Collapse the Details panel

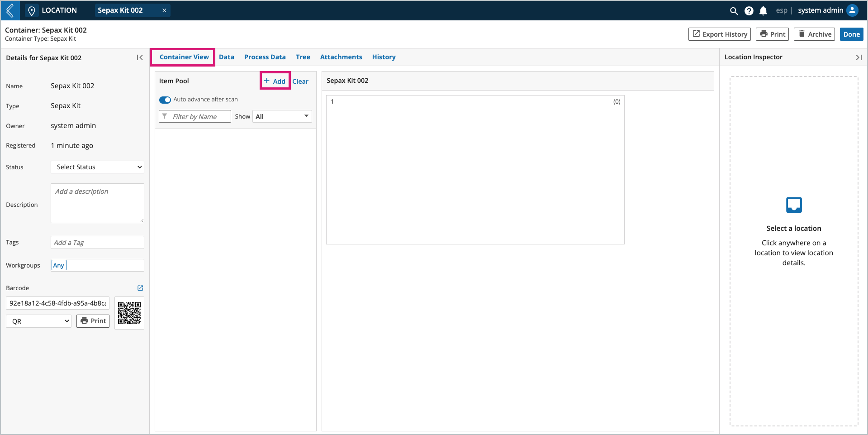[x=140, y=57]
